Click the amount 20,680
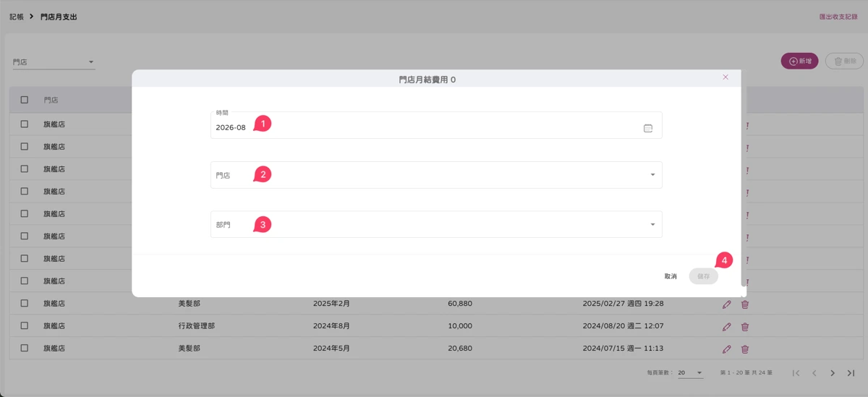Image resolution: width=868 pixels, height=397 pixels. pos(460,349)
